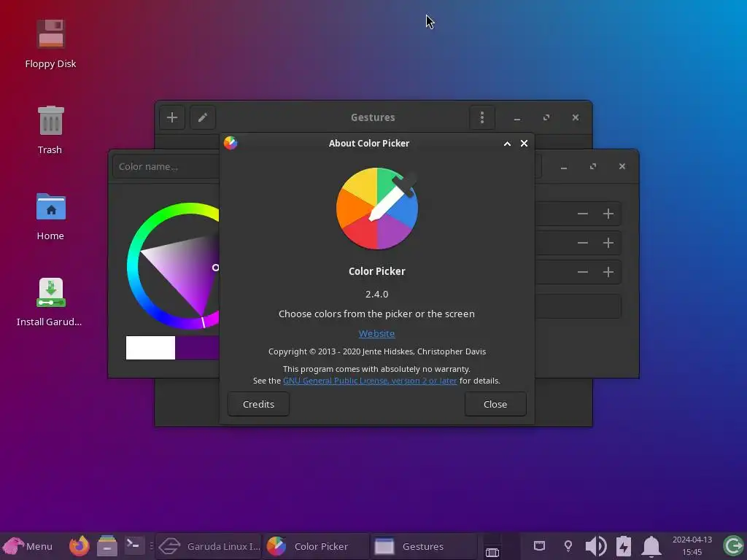Open the terminal from the taskbar

coord(134,544)
